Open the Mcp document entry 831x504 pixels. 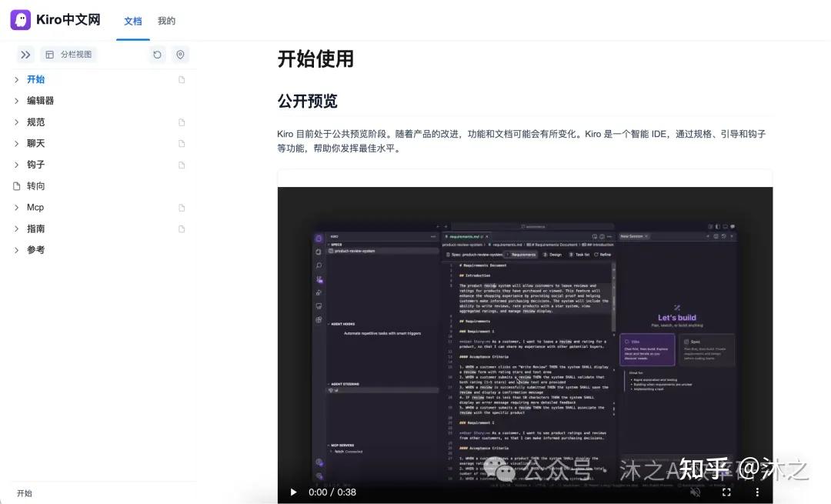pyautogui.click(x=35, y=208)
